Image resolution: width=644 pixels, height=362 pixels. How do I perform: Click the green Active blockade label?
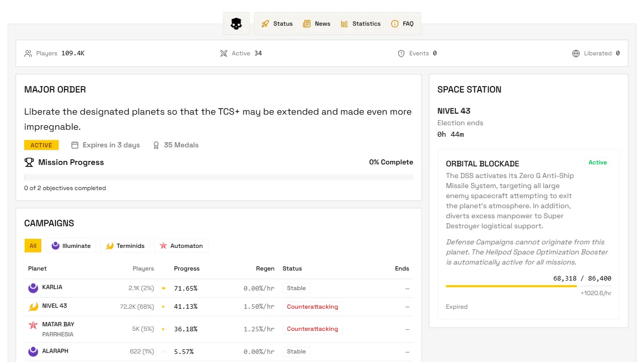(x=598, y=162)
